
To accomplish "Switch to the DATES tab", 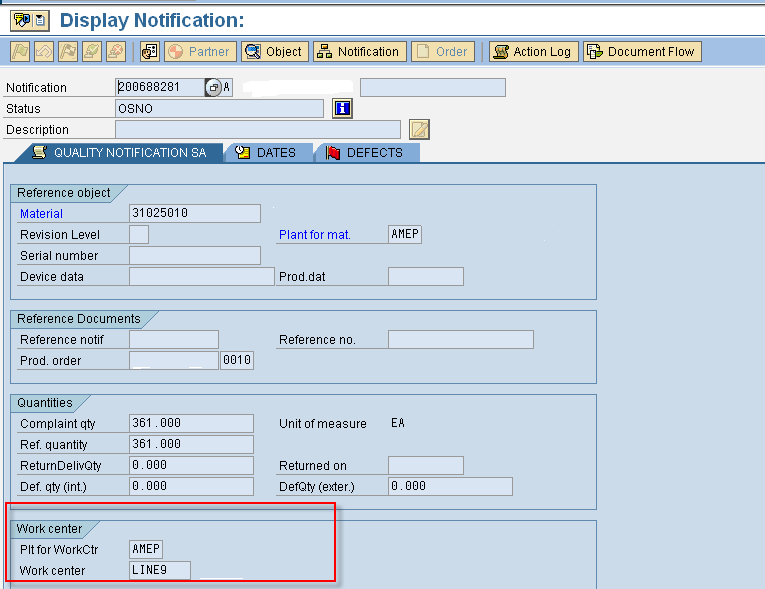I will pyautogui.click(x=267, y=153).
